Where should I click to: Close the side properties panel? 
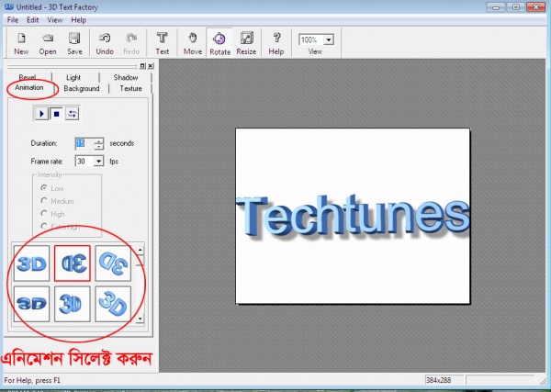pos(151,66)
